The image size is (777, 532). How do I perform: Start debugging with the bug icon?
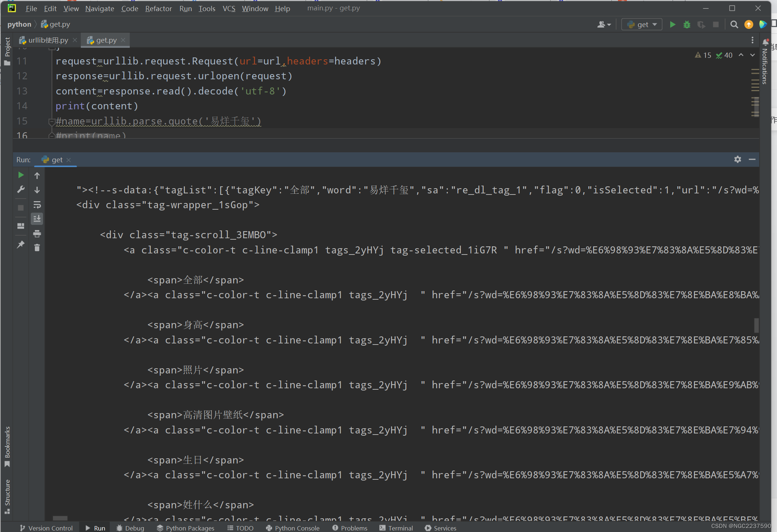(x=687, y=24)
